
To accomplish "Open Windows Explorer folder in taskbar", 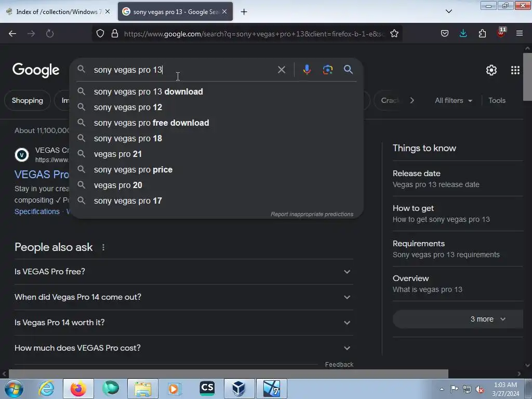I will [142, 389].
